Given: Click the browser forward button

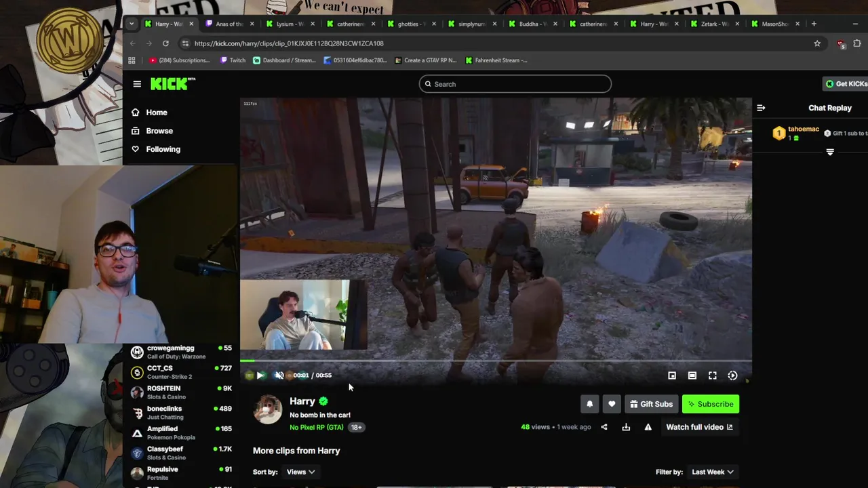Looking at the screenshot, I should (x=149, y=43).
